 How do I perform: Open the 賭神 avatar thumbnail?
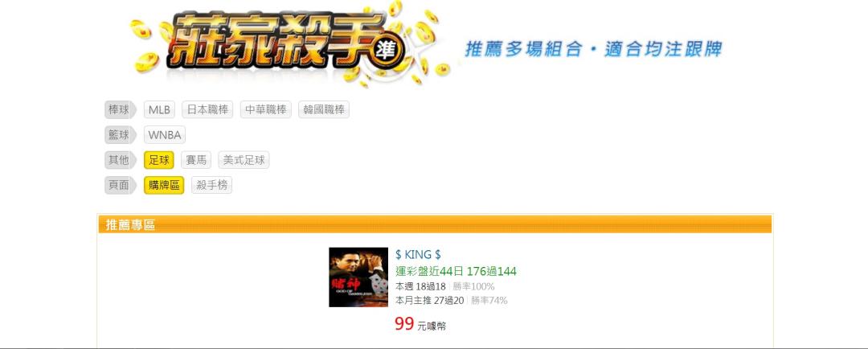(358, 277)
